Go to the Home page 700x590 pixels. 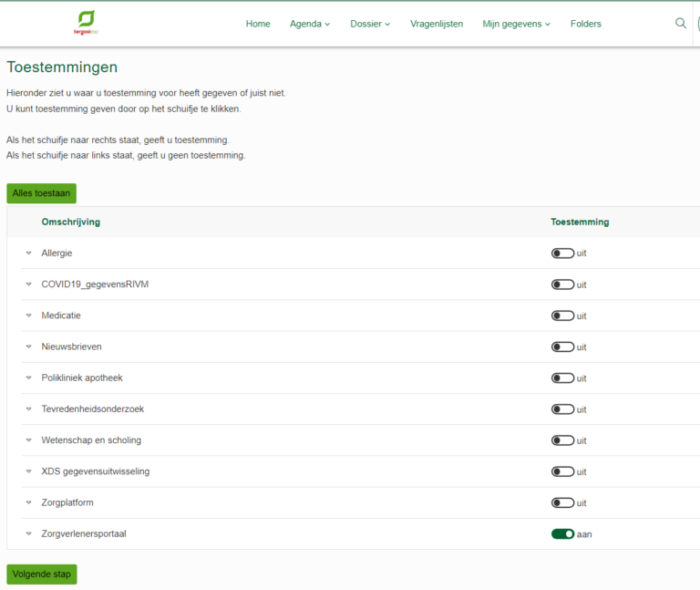point(258,24)
